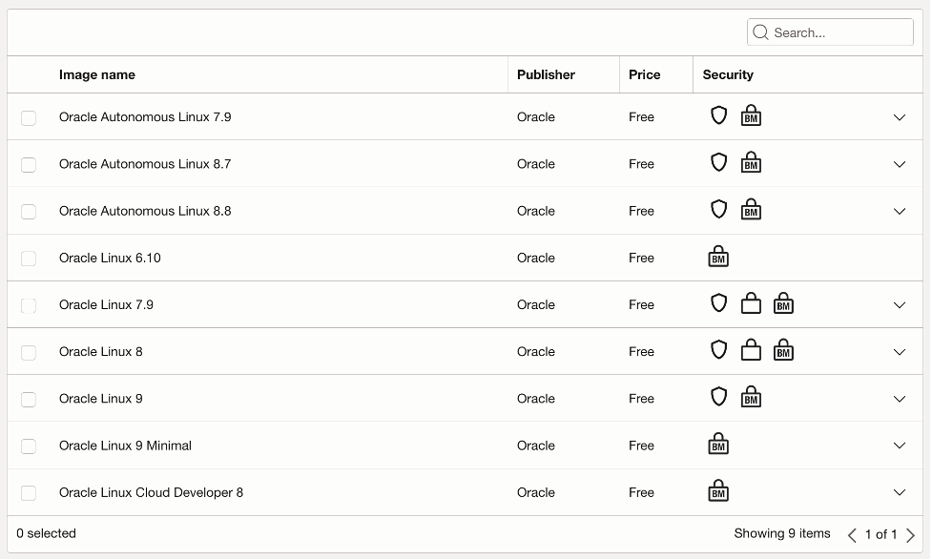Select the Oracle Autonomous Linux 7.9 checkbox
932x560 pixels.
tap(29, 117)
